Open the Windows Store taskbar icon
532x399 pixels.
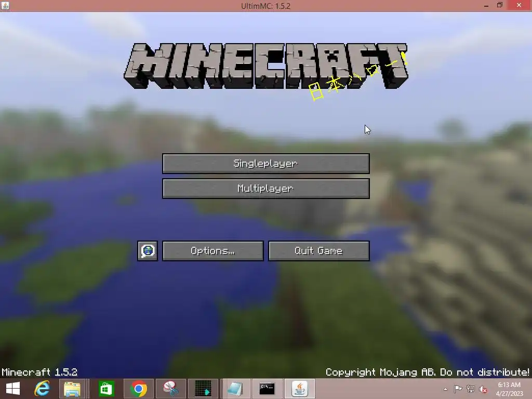coord(106,389)
